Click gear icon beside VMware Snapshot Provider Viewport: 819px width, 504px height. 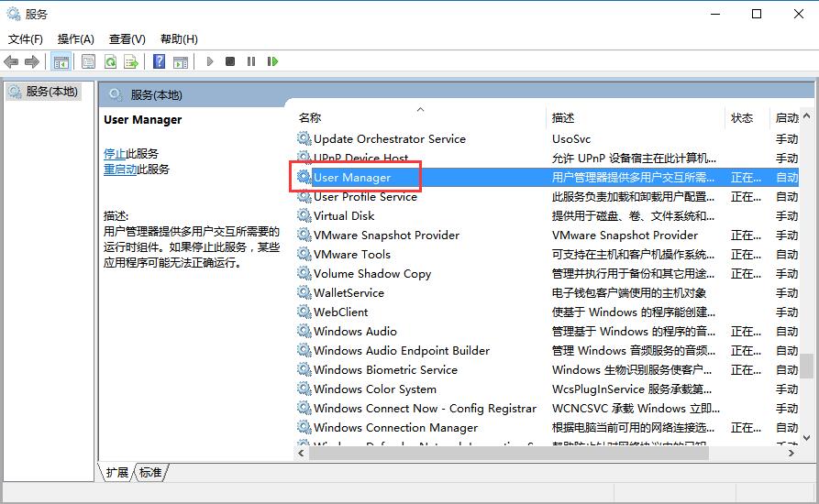pyautogui.click(x=304, y=235)
